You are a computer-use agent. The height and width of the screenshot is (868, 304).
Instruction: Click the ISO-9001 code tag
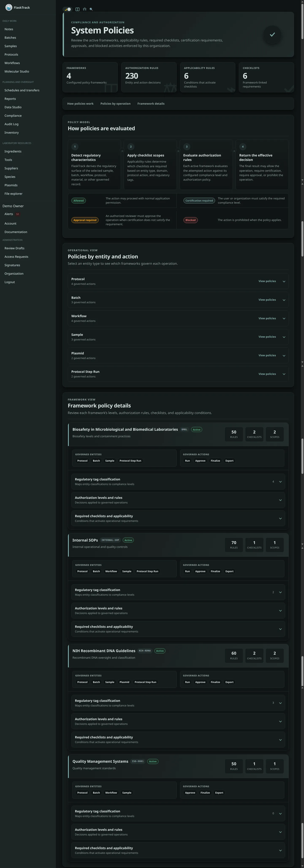point(138,761)
